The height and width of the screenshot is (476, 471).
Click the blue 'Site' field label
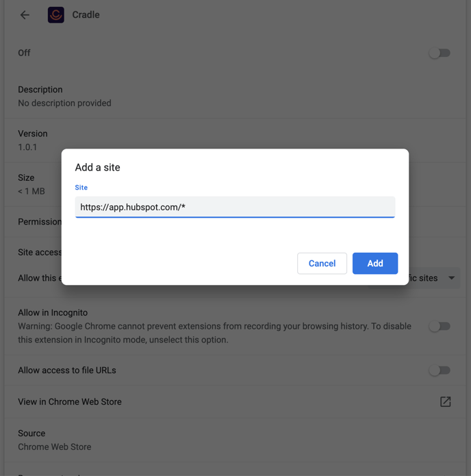[x=81, y=187]
